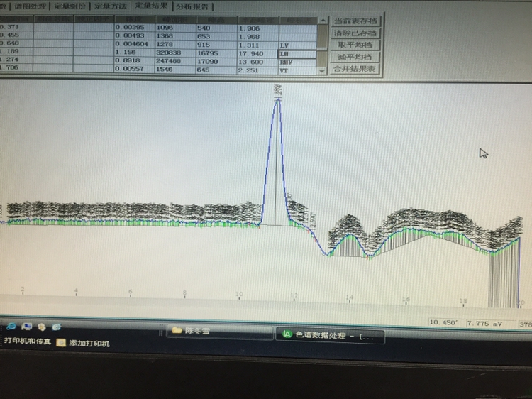Screen dimensions: 532x399
Task: Open the 分析报告 tab
Action: coord(192,7)
